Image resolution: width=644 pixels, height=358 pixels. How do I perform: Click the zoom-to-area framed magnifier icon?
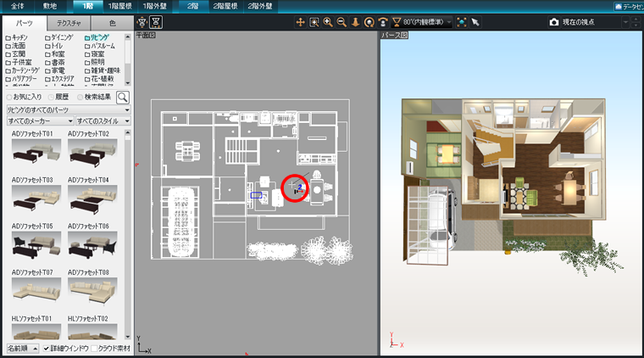tap(314, 21)
